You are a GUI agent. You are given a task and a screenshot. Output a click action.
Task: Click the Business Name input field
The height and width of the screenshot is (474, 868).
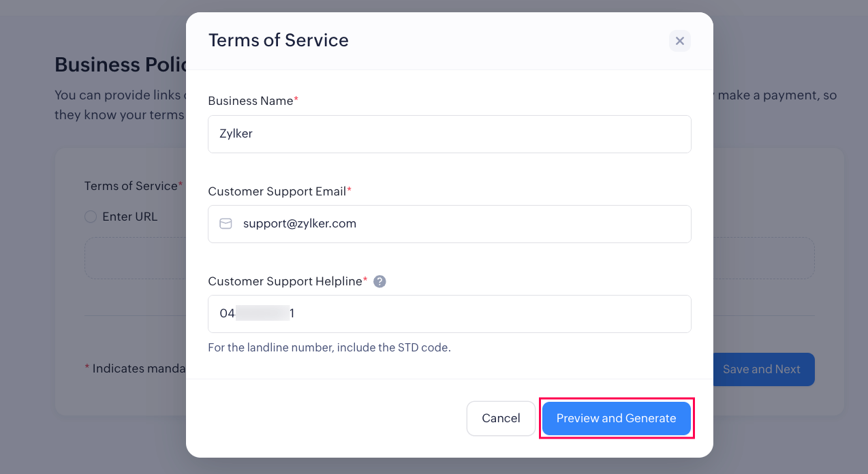click(x=449, y=134)
